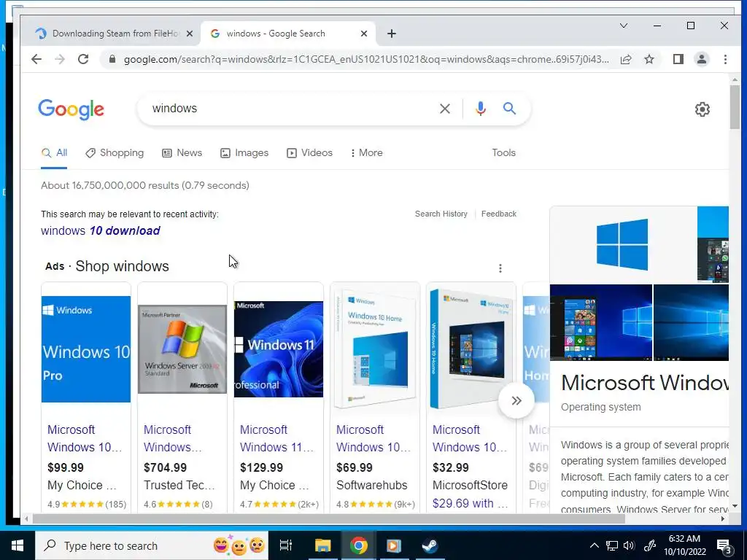The image size is (747, 560).
Task: Open volume control in system tray
Action: coord(629,545)
